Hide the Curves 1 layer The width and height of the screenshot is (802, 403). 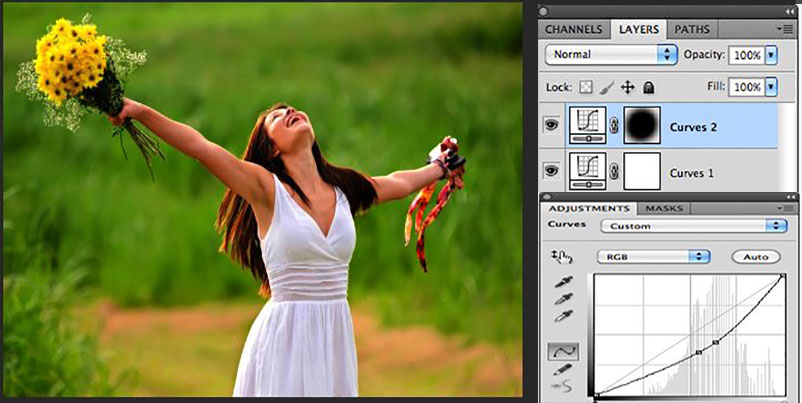point(551,170)
